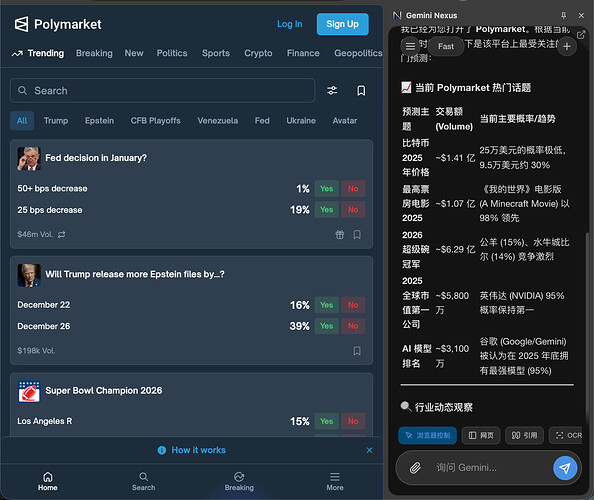Open Fed decision in January? market title
The height and width of the screenshot is (500, 594).
point(96,158)
